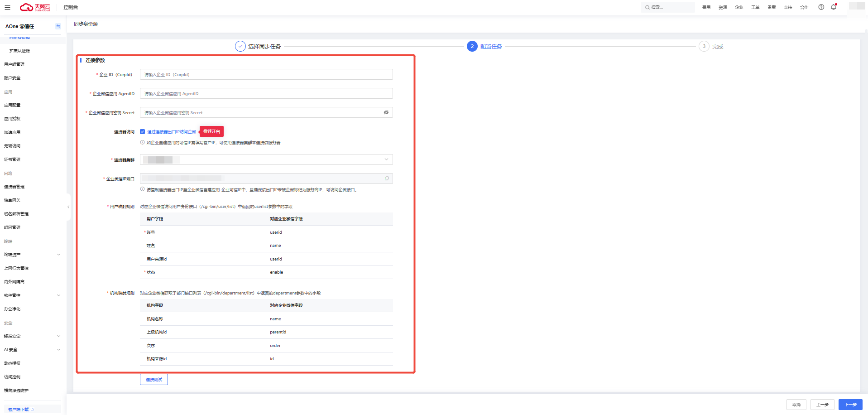
Task: Open the notifications bell icon
Action: pyautogui.click(x=834, y=7)
